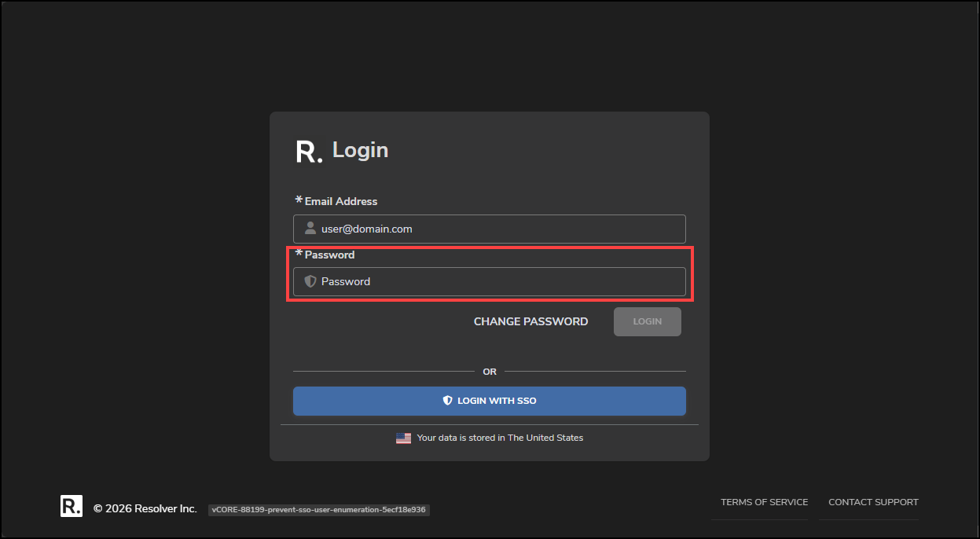Click 'Your data is stored in The United States'
Viewport: 980px width, 539px height.
pyautogui.click(x=500, y=438)
